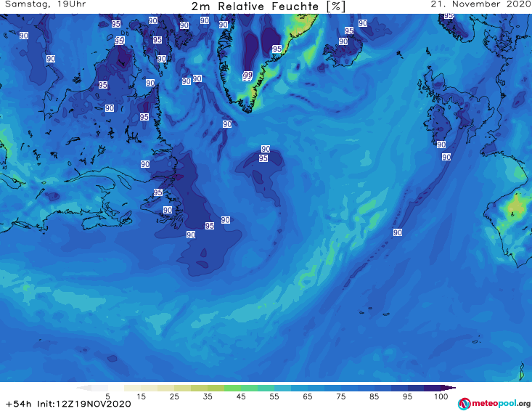The width and height of the screenshot is (532, 411).
Task: Click the color scale value '45'
Action: [241, 396]
